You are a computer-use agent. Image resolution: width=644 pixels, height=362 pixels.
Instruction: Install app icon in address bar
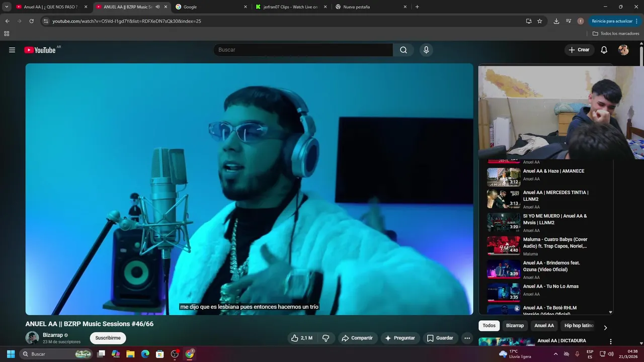[x=529, y=21]
